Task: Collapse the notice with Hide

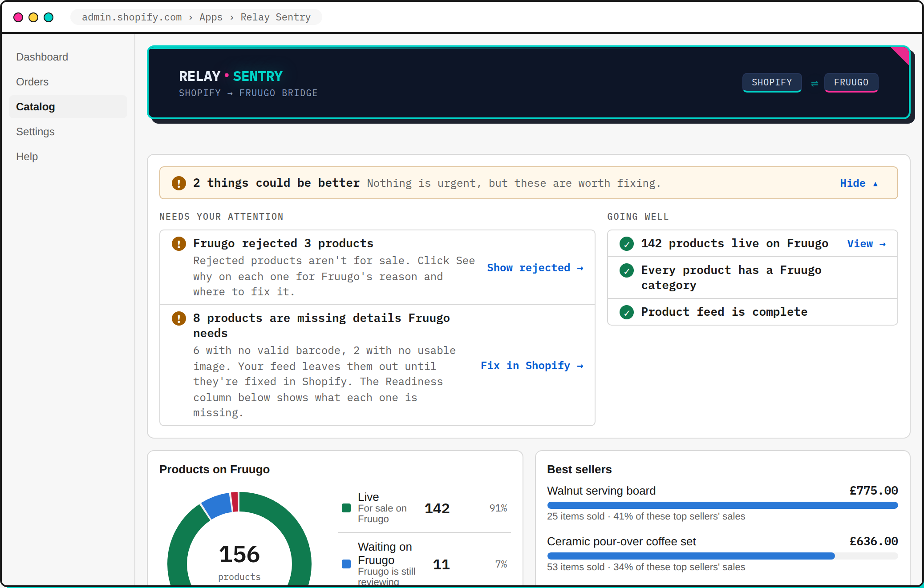Action: 859,183
